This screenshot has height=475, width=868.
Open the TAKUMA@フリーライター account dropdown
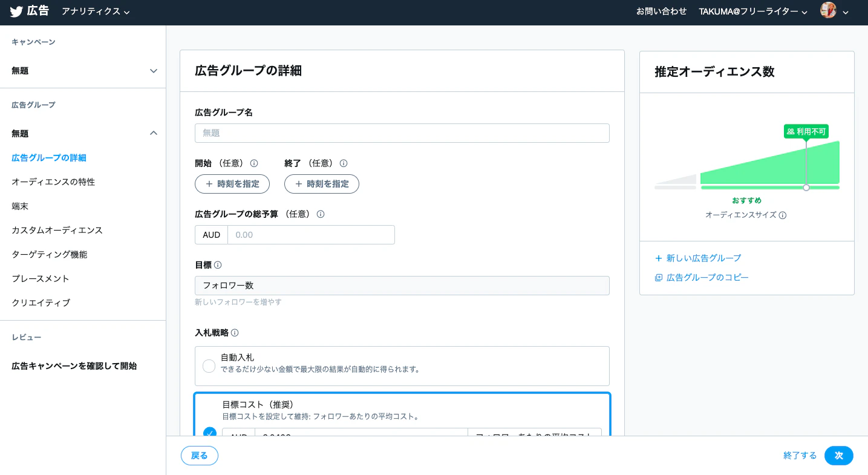point(753,11)
